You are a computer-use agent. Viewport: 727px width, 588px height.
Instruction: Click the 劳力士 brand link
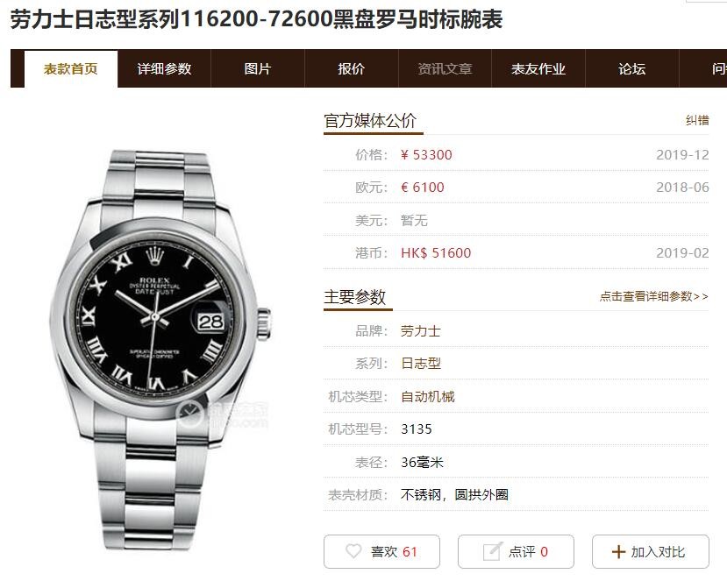421,331
